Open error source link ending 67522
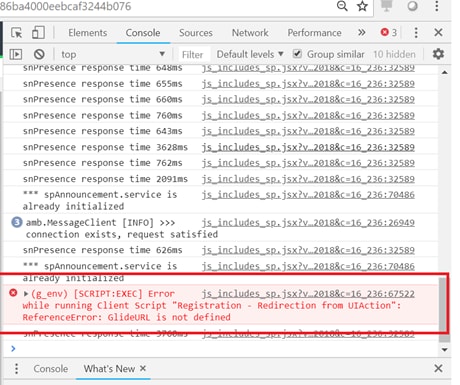Screen dimensions: 460x385 tap(308, 294)
